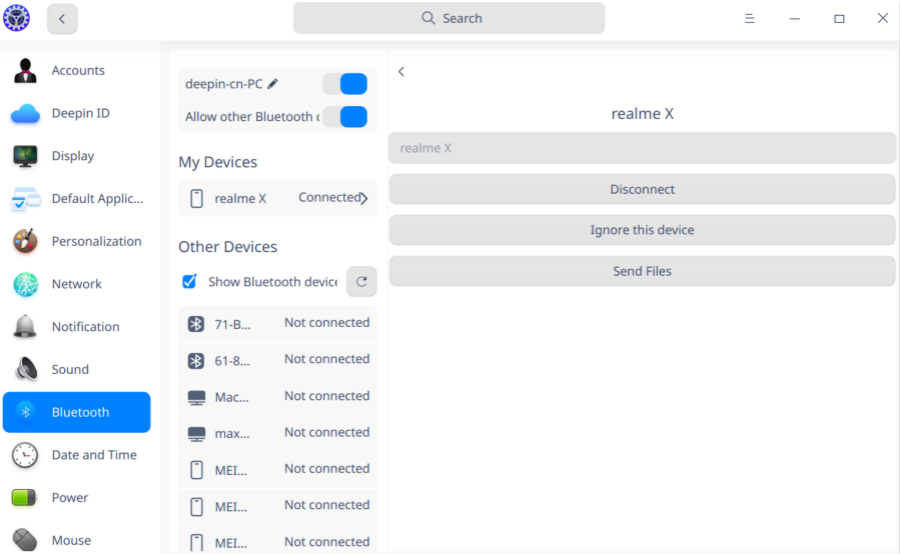Click the Send Files button
This screenshot has width=900, height=554.
[642, 271]
